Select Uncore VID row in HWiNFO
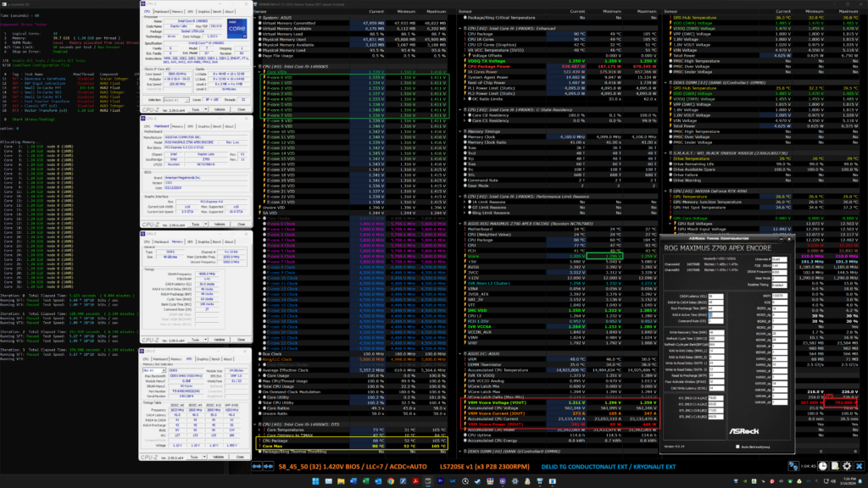The height and width of the screenshot is (488, 868). (352, 208)
